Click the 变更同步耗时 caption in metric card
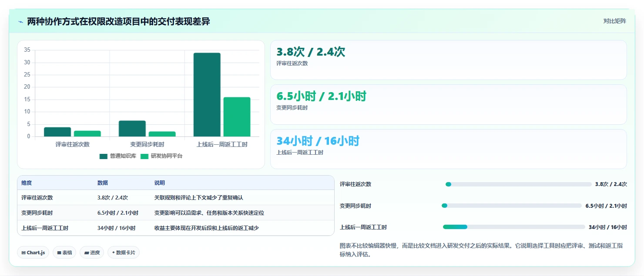The height and width of the screenshot is (276, 644). point(292,108)
